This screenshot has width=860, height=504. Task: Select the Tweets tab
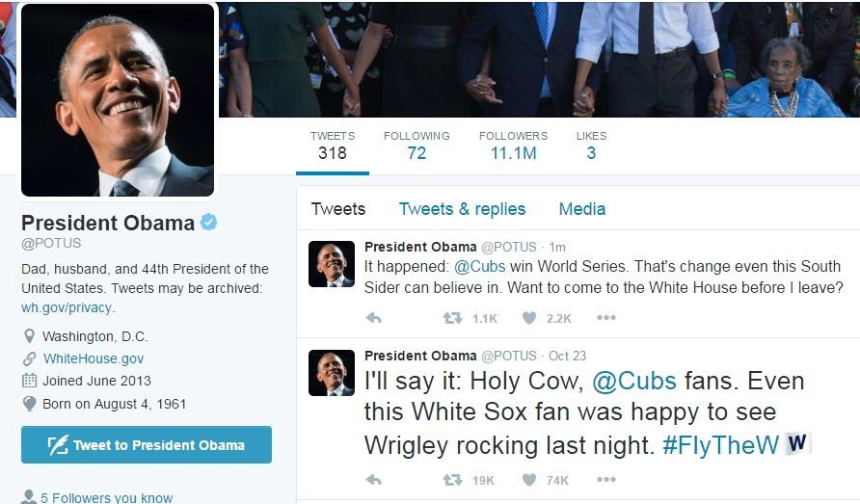point(338,209)
